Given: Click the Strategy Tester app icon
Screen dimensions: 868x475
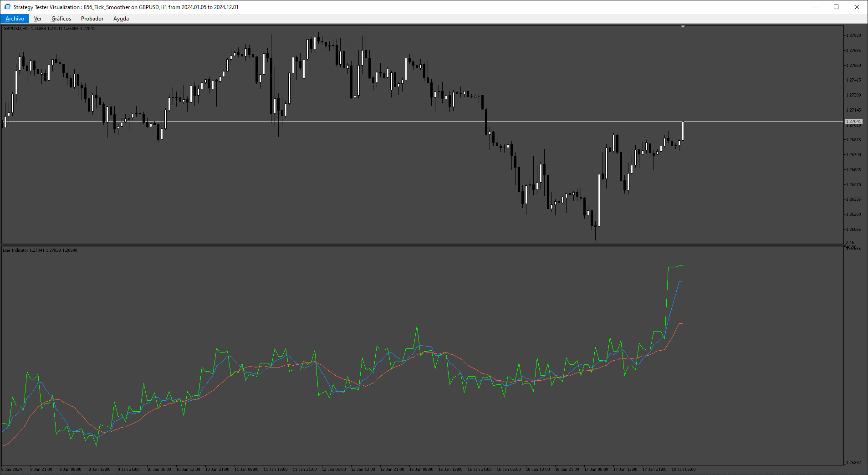Looking at the screenshot, I should coord(7,7).
